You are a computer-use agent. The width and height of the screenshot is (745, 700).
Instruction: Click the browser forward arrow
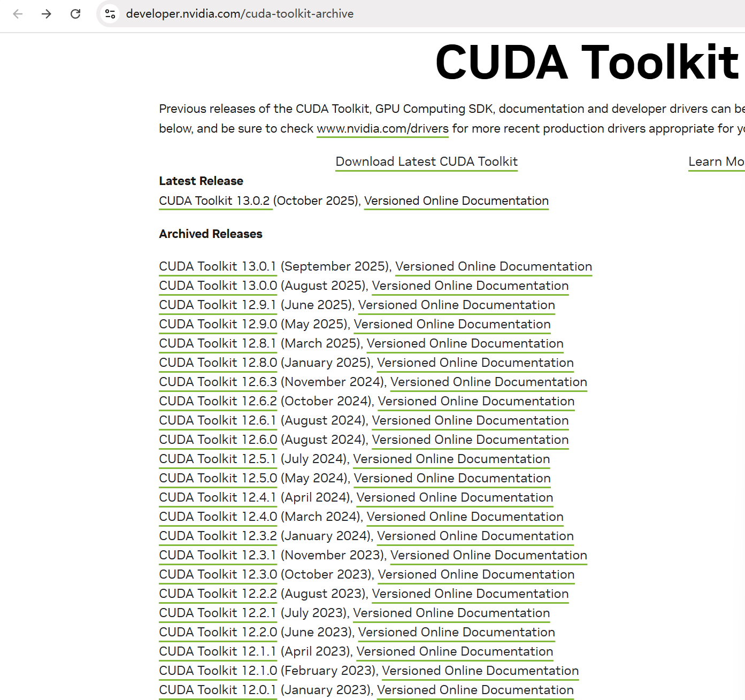47,14
